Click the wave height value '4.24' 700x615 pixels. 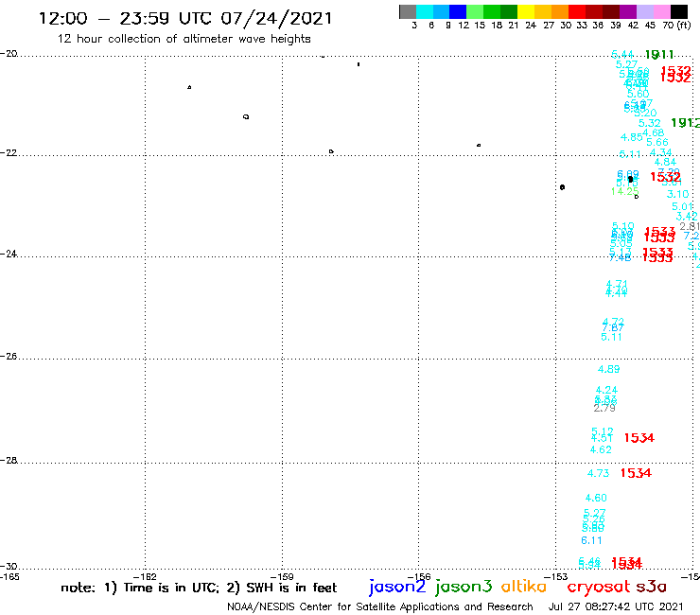click(x=606, y=391)
